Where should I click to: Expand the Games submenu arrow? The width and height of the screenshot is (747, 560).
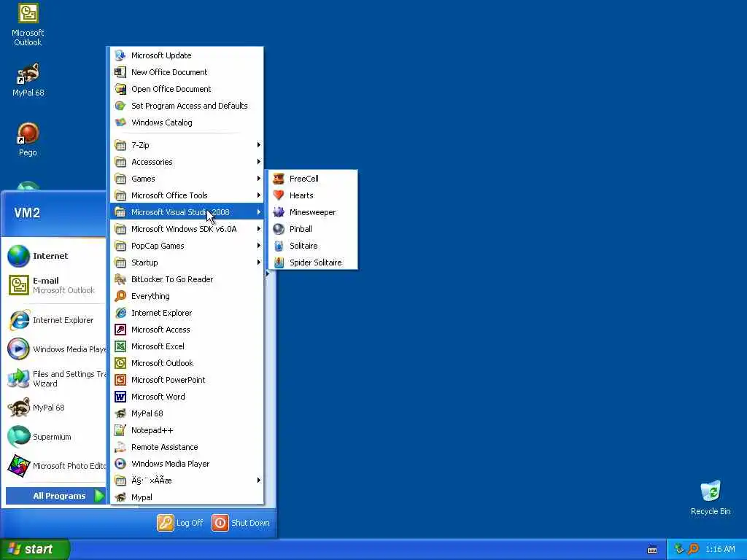pos(259,179)
